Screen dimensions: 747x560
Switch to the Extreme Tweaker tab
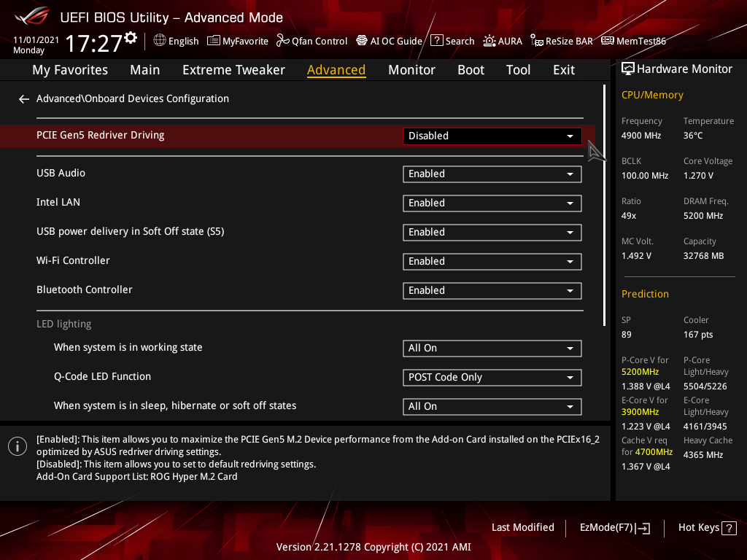[x=233, y=70]
